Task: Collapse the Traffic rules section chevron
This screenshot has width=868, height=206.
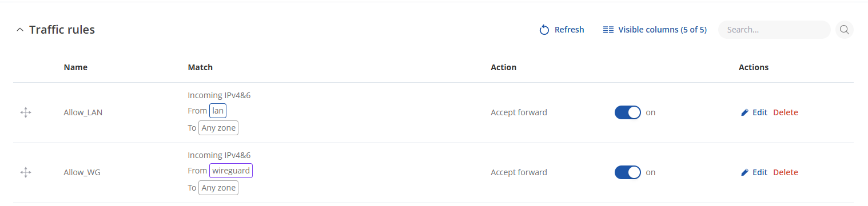Action: (x=20, y=30)
